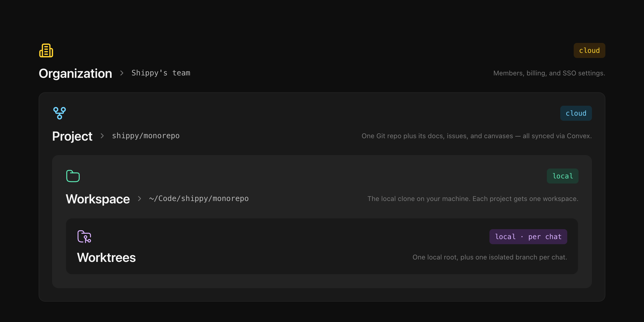Select the 'Shippy's team' organization name
The width and height of the screenshot is (644, 322).
point(161,73)
